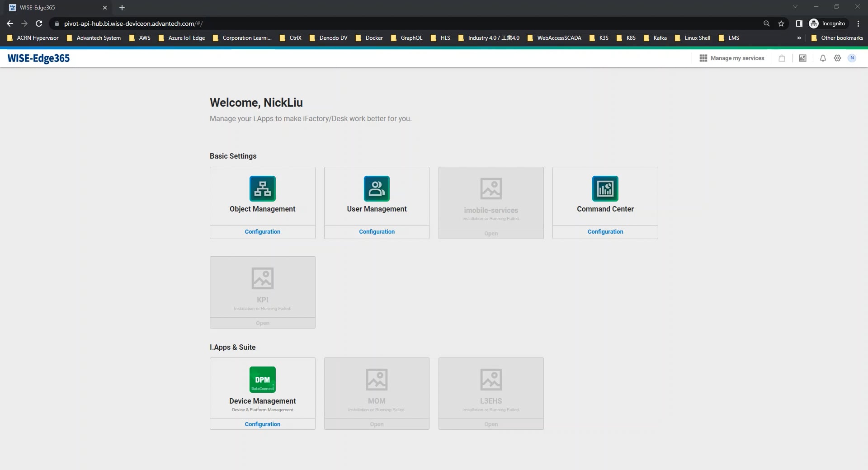Viewport: 868px width, 470px height.
Task: Open the Docker bookmark folder
Action: 369,38
